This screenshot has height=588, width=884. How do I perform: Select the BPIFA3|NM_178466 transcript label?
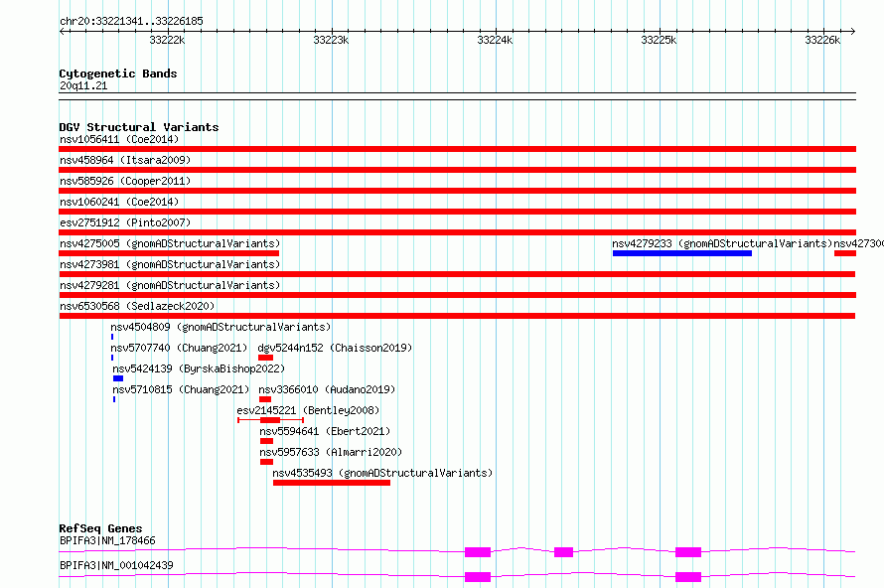tap(107, 540)
